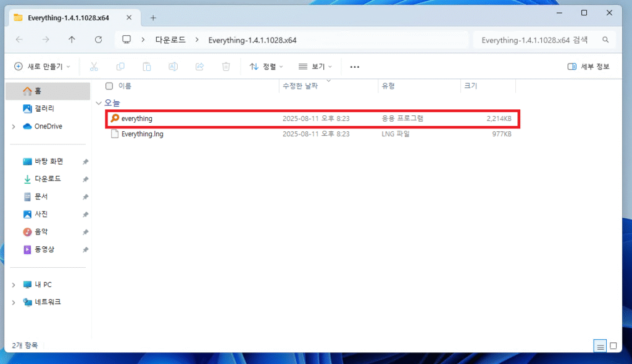The height and width of the screenshot is (364, 632).
Task: Open the 보기 view dropdown
Action: point(315,67)
